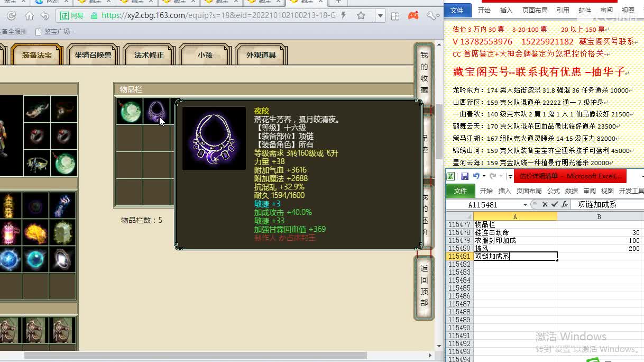Confirm cell entry with formula bar checkmark
The image size is (644, 362).
[x=555, y=204]
